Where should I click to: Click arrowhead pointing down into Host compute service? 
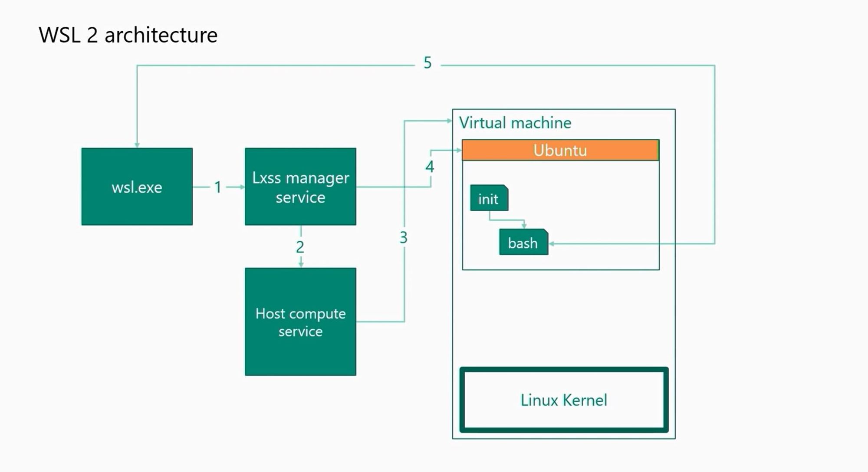(x=301, y=264)
